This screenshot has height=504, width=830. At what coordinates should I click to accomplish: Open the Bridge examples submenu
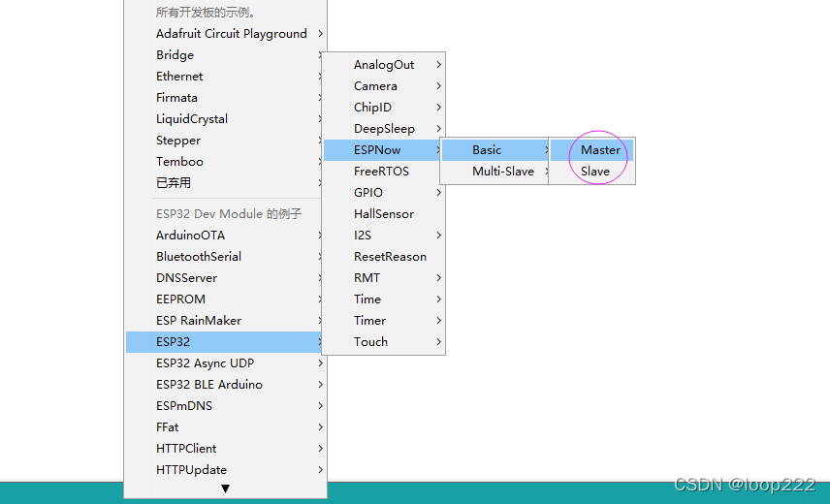tap(223, 55)
